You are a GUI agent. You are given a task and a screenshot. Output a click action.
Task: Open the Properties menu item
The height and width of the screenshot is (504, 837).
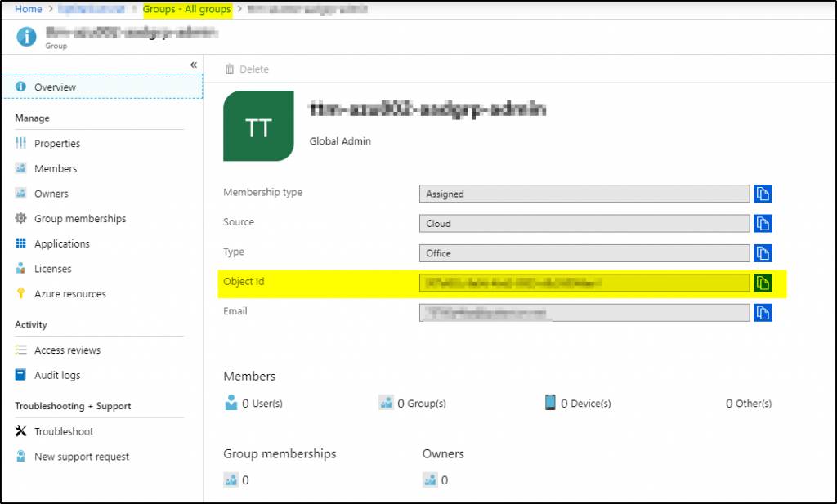pos(57,144)
